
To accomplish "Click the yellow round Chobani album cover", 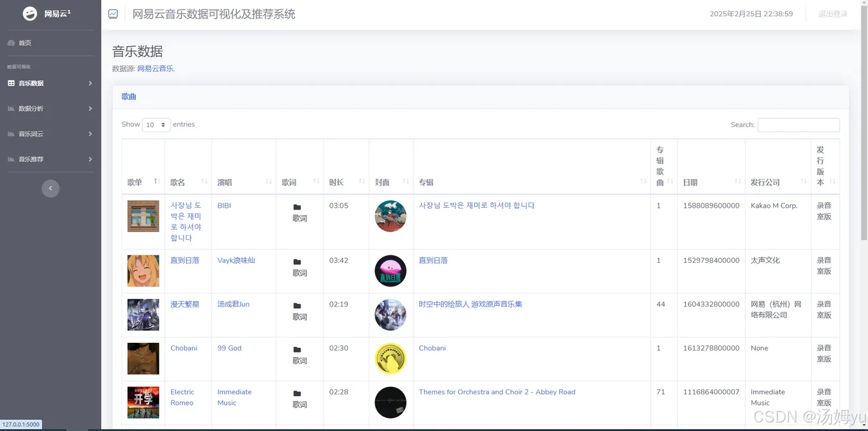I will pyautogui.click(x=391, y=358).
